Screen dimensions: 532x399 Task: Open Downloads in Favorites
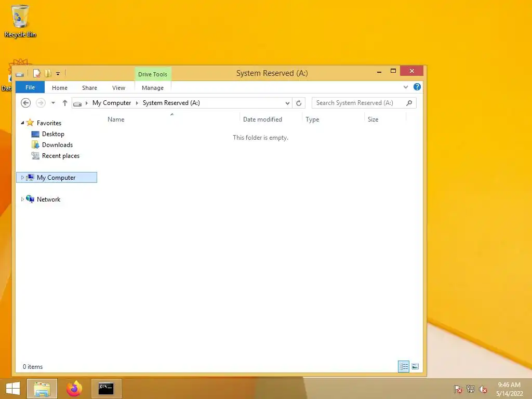(57, 145)
